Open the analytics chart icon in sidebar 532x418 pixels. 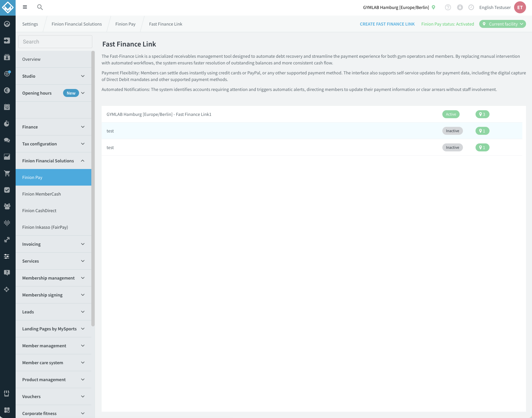7,157
